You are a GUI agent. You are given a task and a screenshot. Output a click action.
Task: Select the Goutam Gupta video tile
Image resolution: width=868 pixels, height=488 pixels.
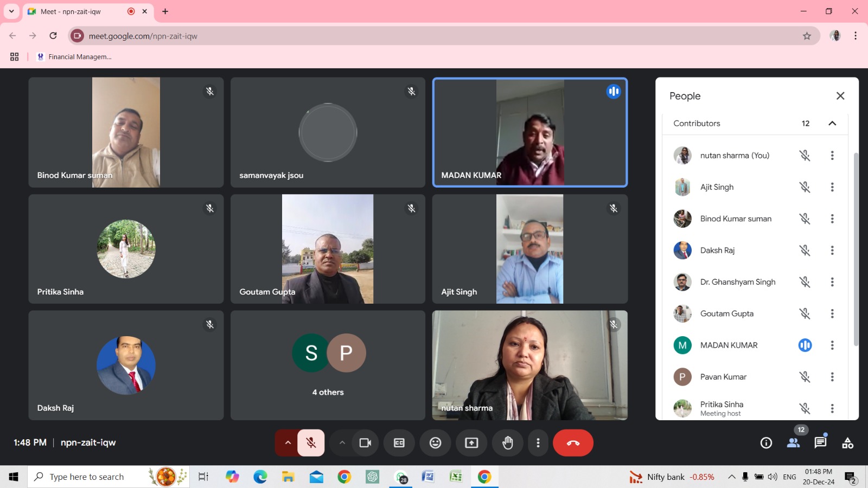pyautogui.click(x=328, y=249)
